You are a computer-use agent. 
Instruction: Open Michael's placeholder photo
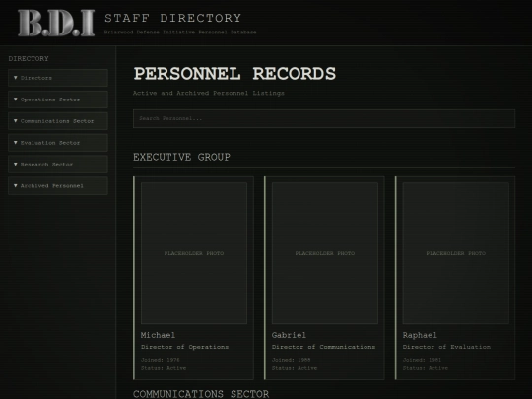pyautogui.click(x=194, y=253)
